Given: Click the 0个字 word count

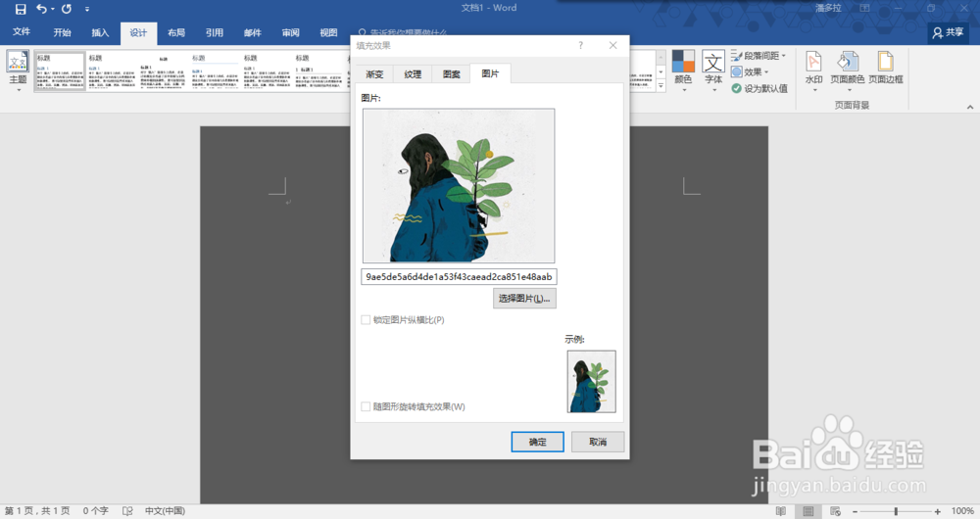Looking at the screenshot, I should (96, 511).
